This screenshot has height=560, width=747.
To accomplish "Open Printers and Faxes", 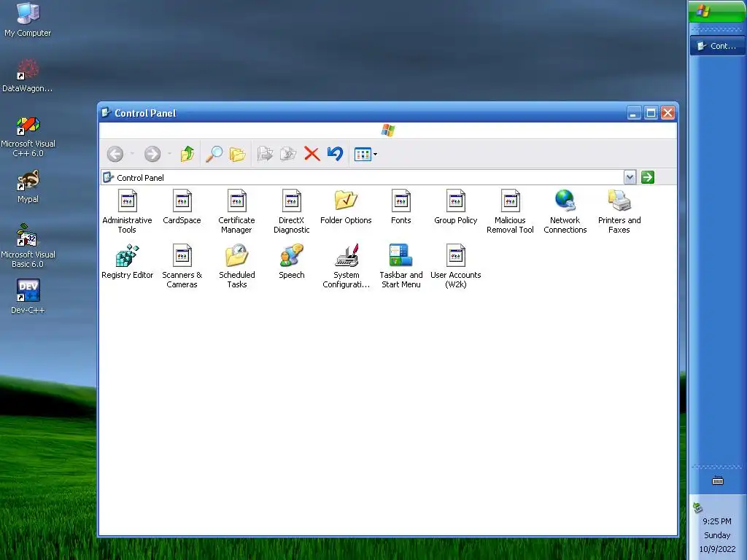I will [x=619, y=211].
